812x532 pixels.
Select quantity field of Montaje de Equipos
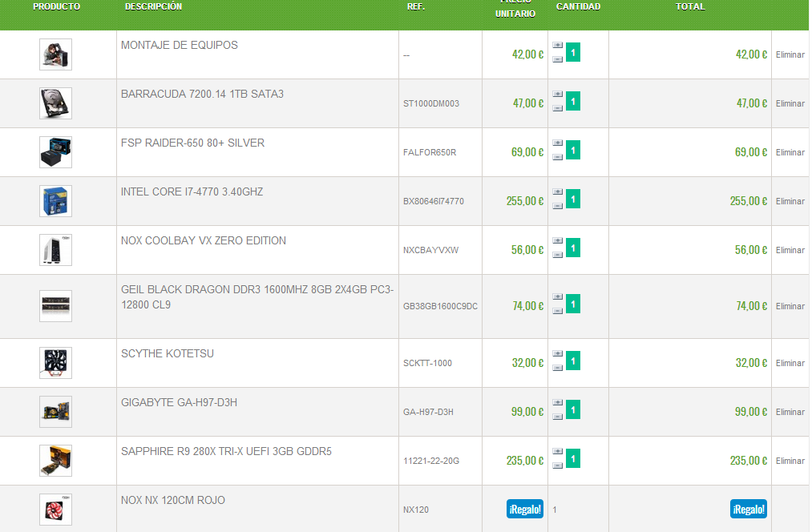pyautogui.click(x=573, y=52)
